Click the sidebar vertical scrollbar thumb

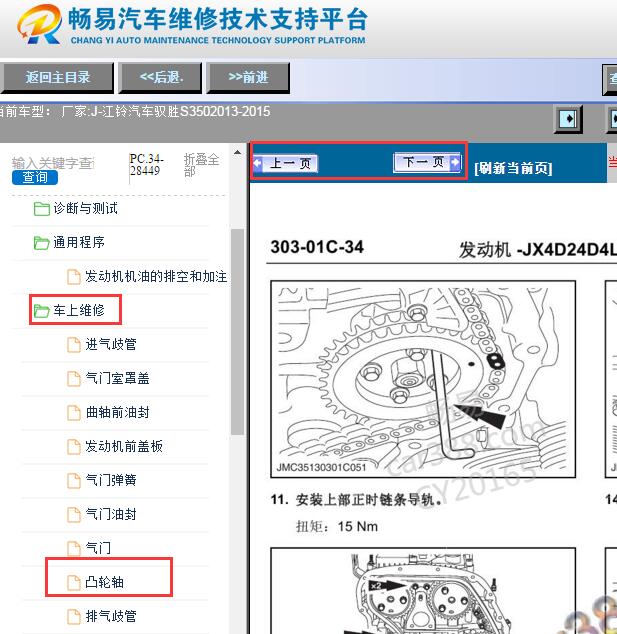point(238,332)
